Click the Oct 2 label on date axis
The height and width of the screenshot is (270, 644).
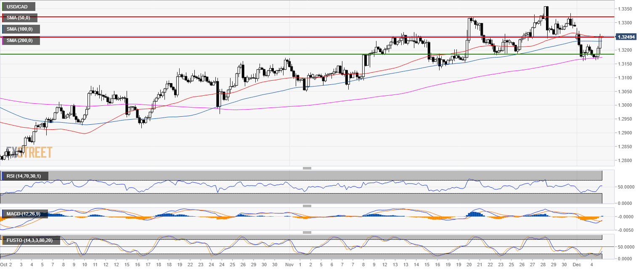coord(6,265)
